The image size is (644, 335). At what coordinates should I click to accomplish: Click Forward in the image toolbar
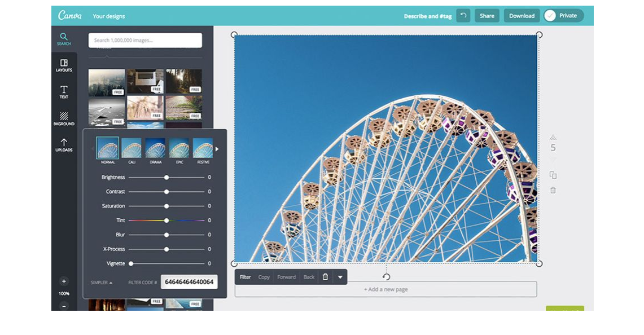pos(286,277)
